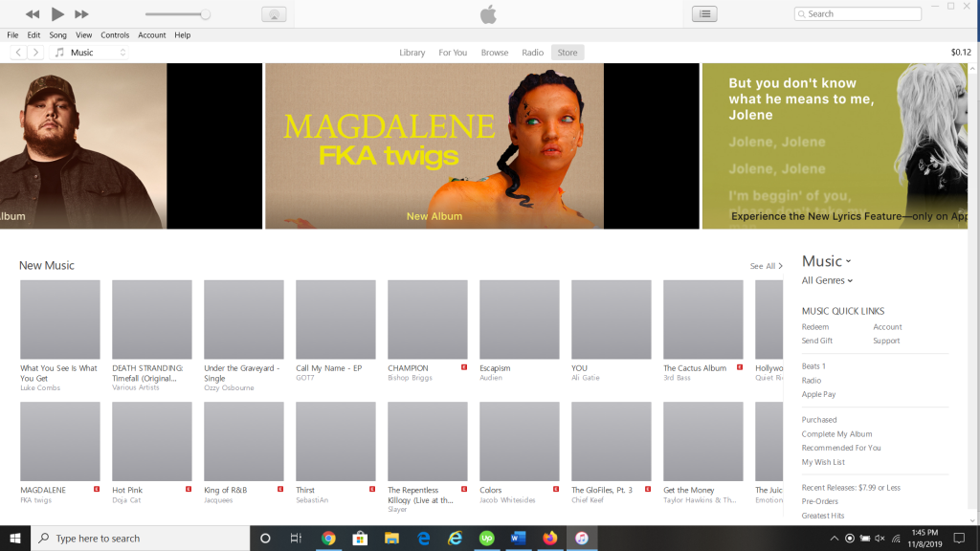Open the Apple Pay link

[x=819, y=394]
